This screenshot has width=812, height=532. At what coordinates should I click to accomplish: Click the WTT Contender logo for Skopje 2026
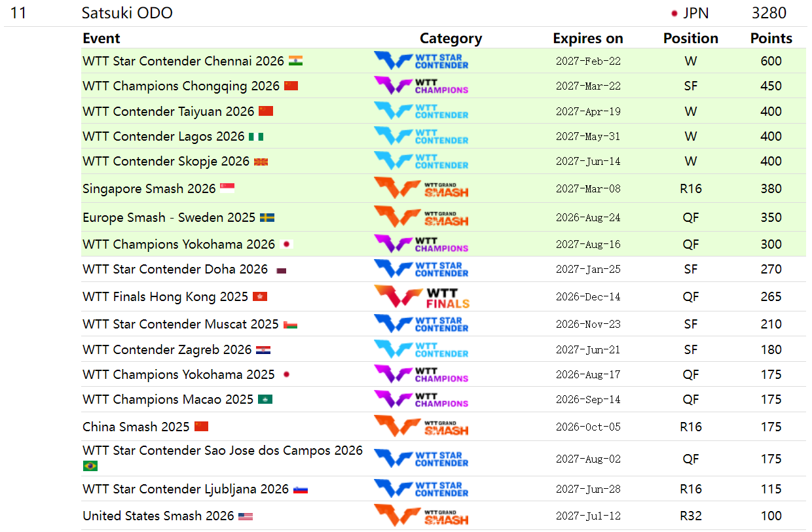421,161
